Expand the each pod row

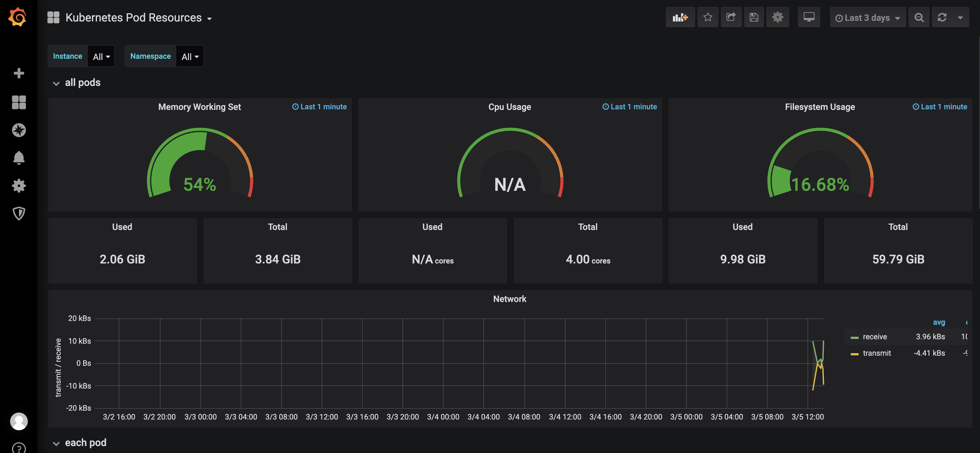tap(85, 443)
